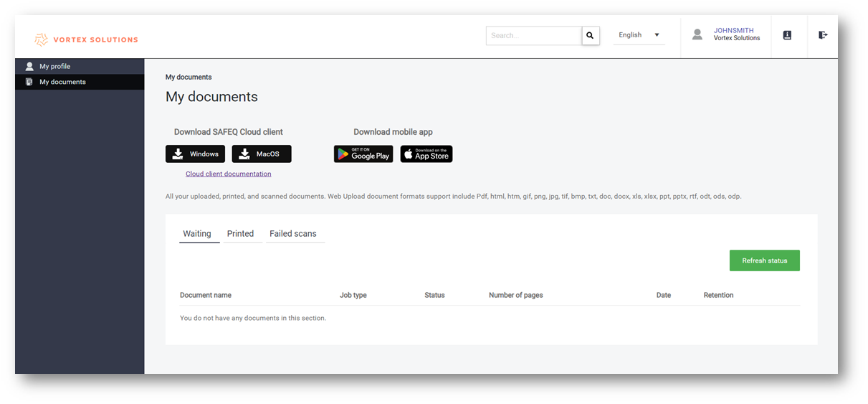The height and width of the screenshot is (404, 868).
Task: Download the MacOS cloud client
Action: pos(262,154)
